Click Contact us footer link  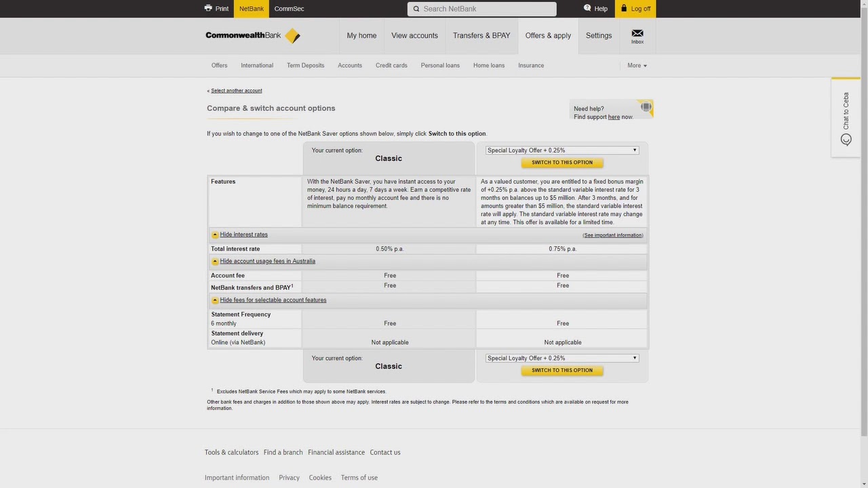(x=385, y=453)
